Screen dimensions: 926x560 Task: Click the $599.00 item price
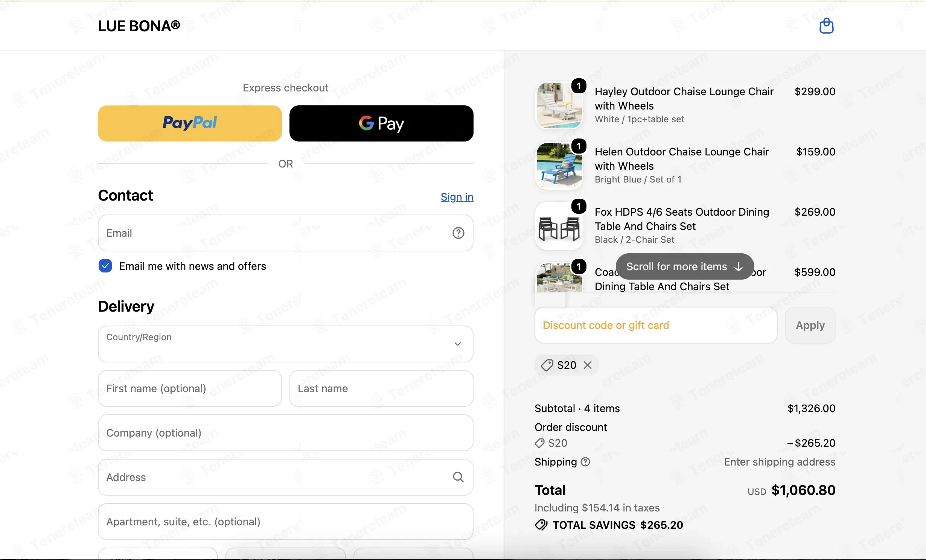815,272
